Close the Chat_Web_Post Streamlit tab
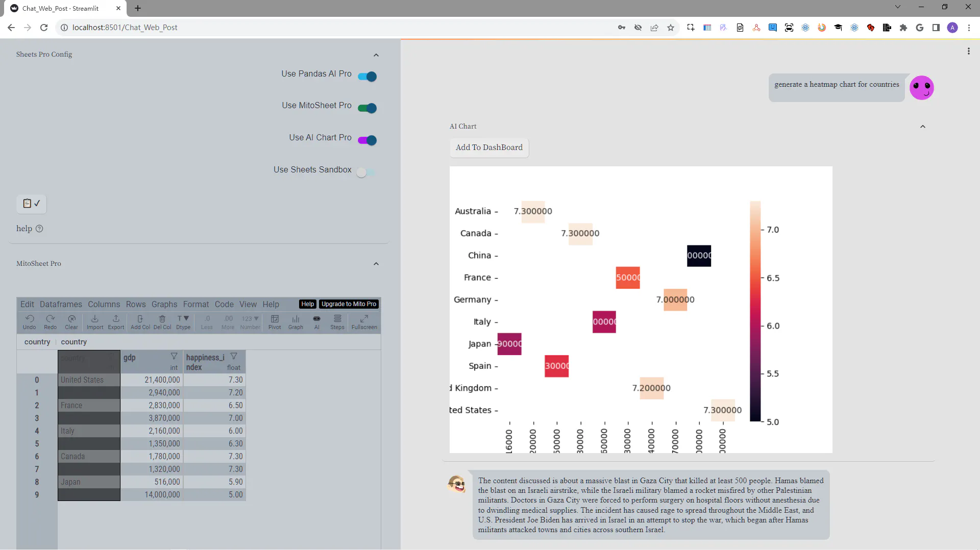 (118, 8)
